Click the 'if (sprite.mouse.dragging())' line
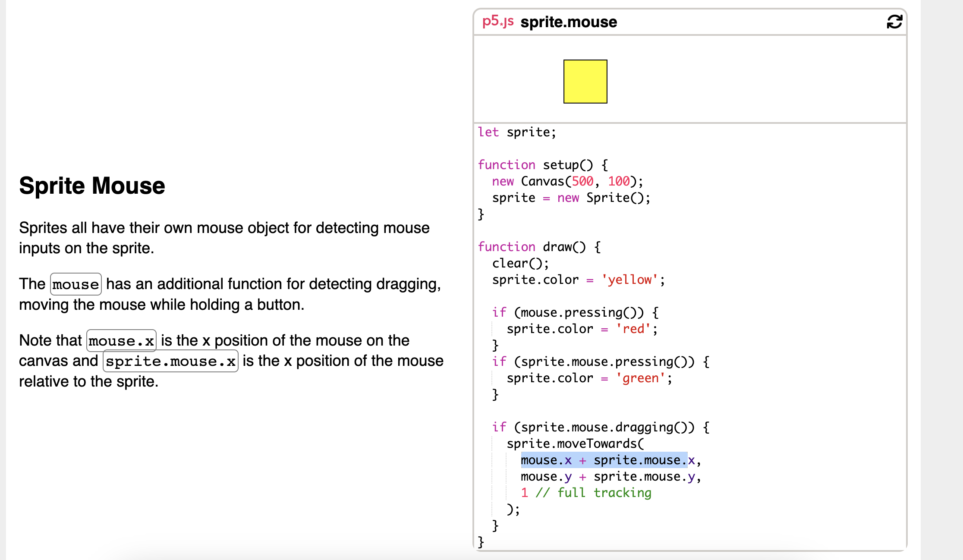The height and width of the screenshot is (560, 963). click(x=601, y=427)
